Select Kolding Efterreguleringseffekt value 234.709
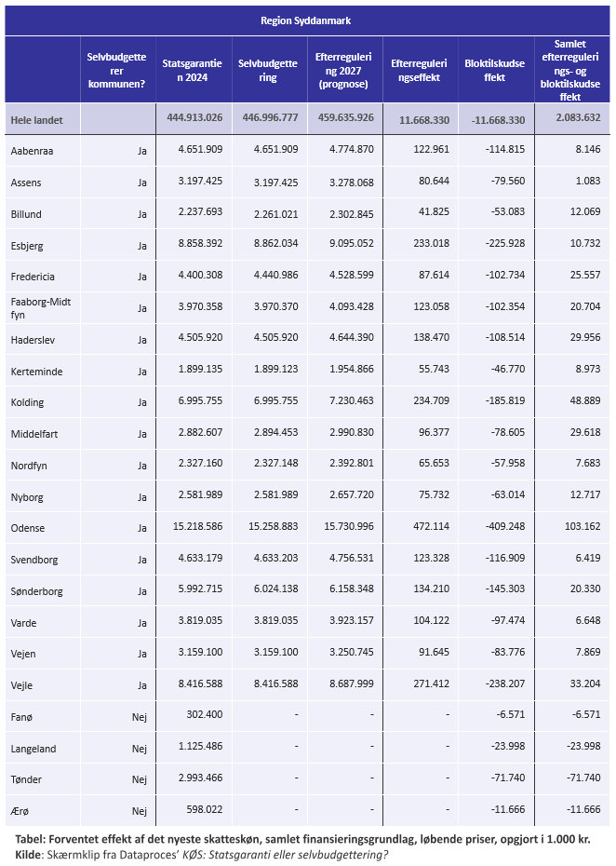This screenshot has height=866, width=616. point(431,400)
